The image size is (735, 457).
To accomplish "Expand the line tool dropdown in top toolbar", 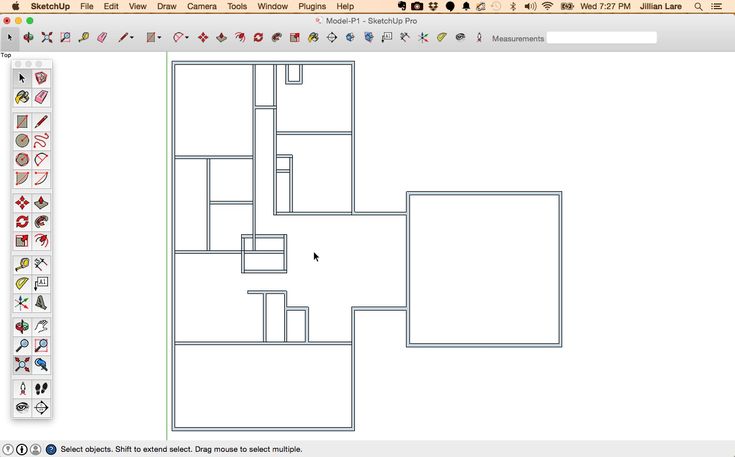I will [x=132, y=38].
